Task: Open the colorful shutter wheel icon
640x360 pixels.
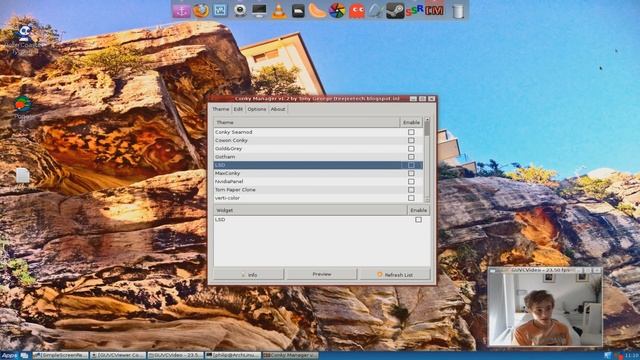Action: coord(337,11)
